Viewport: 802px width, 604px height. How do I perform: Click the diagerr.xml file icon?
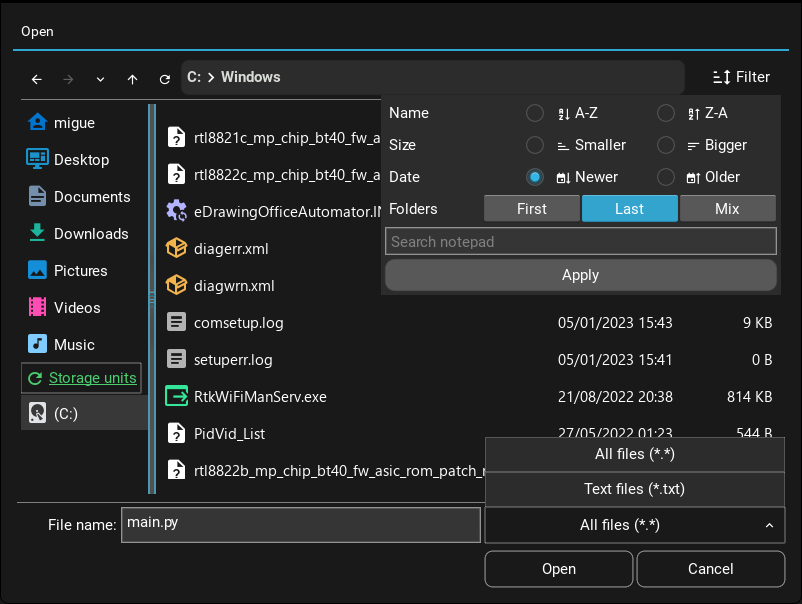(x=176, y=249)
